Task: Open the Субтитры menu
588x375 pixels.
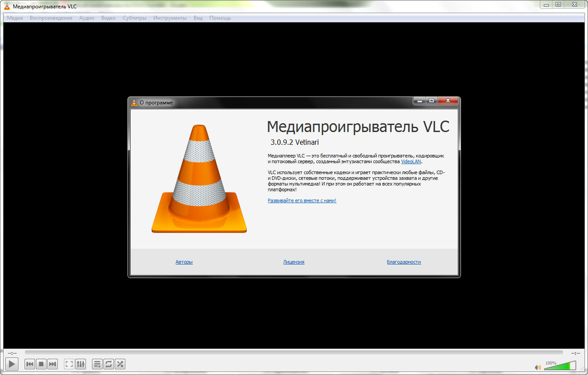Action: tap(135, 18)
